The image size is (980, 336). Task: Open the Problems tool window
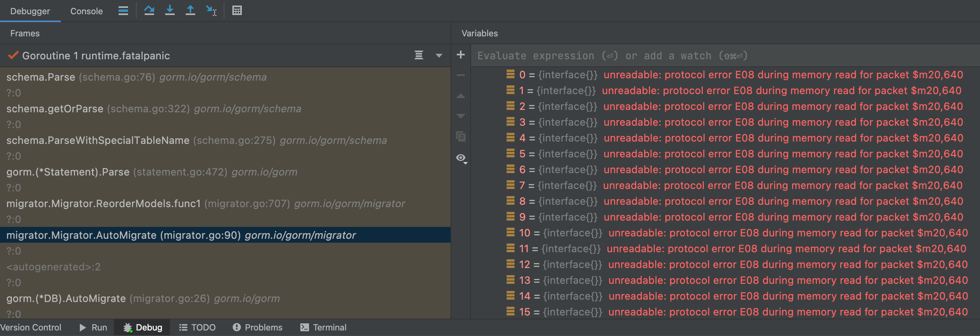[258, 327]
